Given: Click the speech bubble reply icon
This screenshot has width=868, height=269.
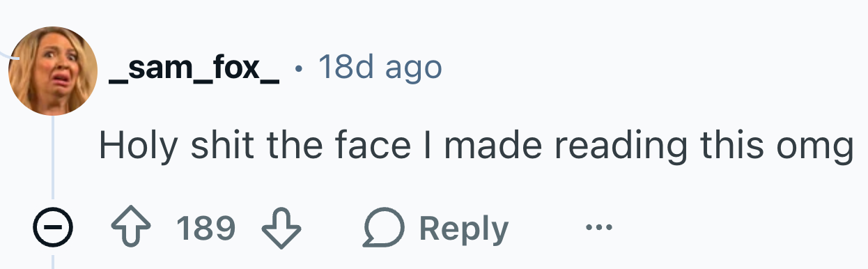Looking at the screenshot, I should [382, 228].
